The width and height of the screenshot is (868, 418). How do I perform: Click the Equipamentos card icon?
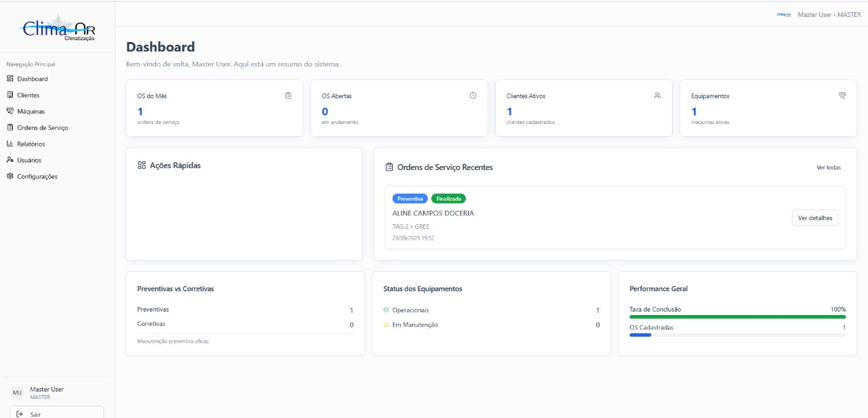point(842,96)
